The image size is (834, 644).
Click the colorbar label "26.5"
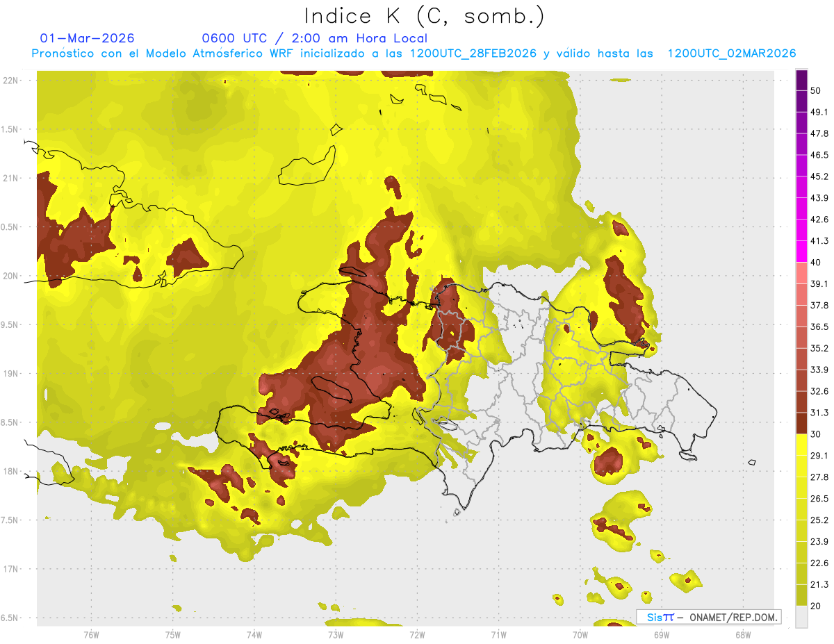point(819,499)
